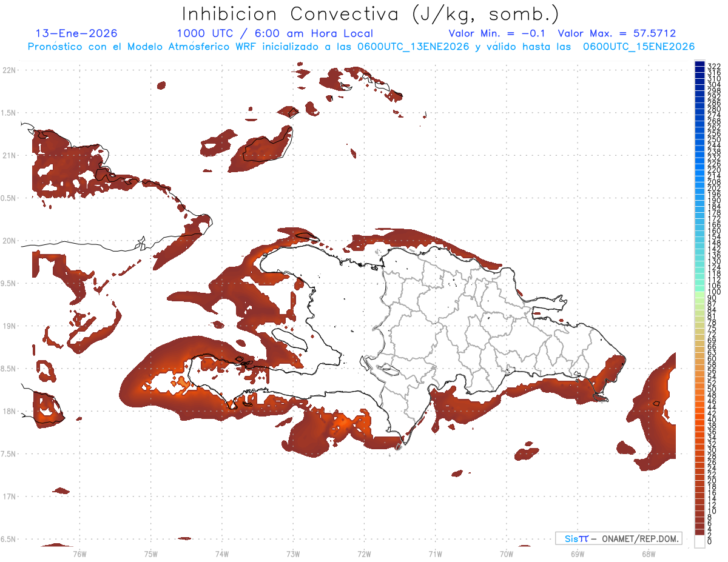
Task: Click '1000 UTC / 6:00 am Hora Local'
Action: (275, 33)
